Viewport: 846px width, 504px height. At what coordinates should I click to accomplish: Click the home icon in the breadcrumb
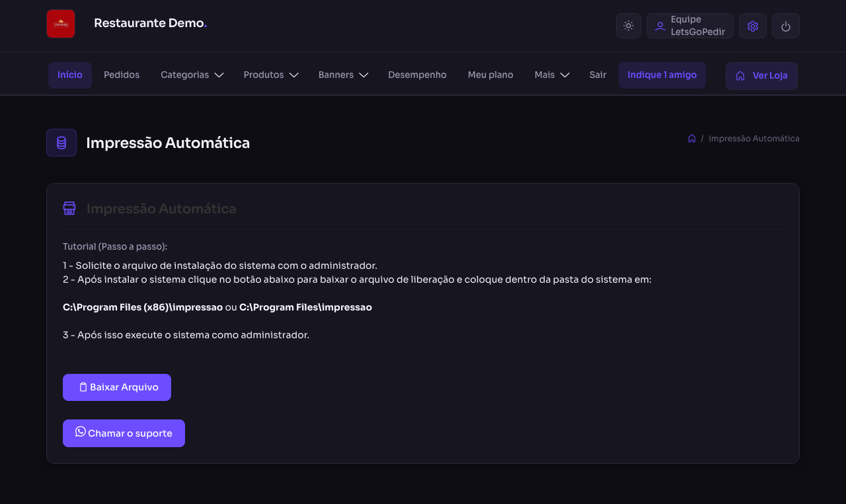[691, 138]
